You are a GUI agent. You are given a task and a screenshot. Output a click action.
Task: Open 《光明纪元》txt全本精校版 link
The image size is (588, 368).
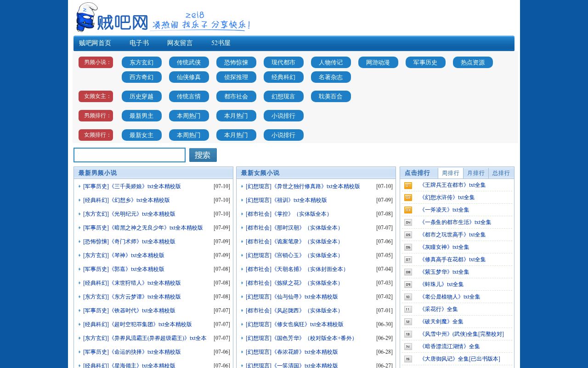[142, 214]
